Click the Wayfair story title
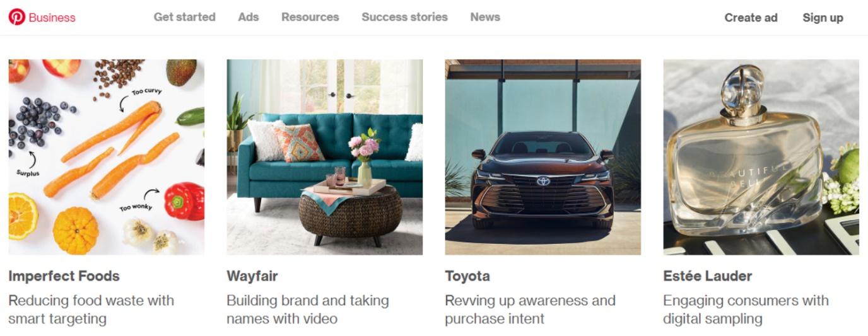Image resolution: width=868 pixels, height=336 pixels. pyautogui.click(x=252, y=276)
